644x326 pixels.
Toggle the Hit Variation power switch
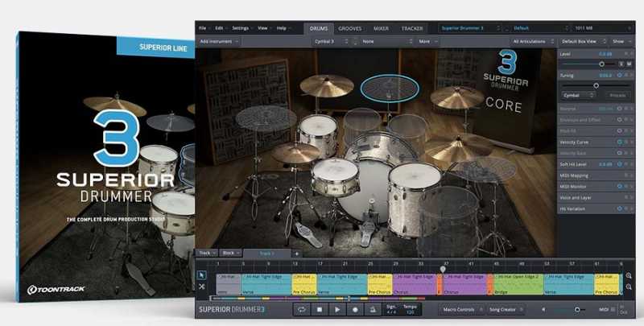click(619, 208)
